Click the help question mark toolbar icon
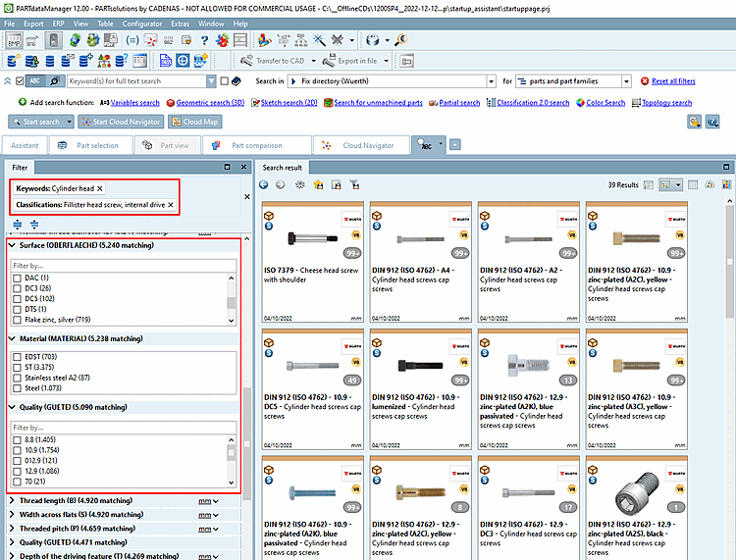Image resolution: width=736 pixels, height=560 pixels. point(204,40)
